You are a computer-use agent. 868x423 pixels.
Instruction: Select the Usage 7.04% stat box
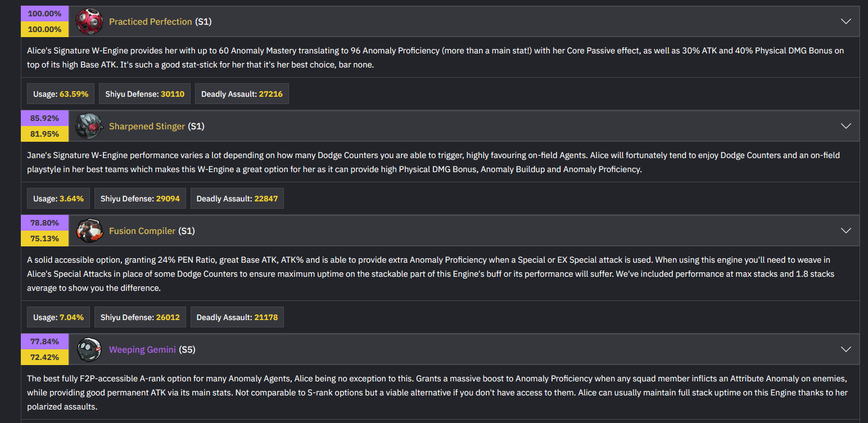pyautogui.click(x=58, y=317)
